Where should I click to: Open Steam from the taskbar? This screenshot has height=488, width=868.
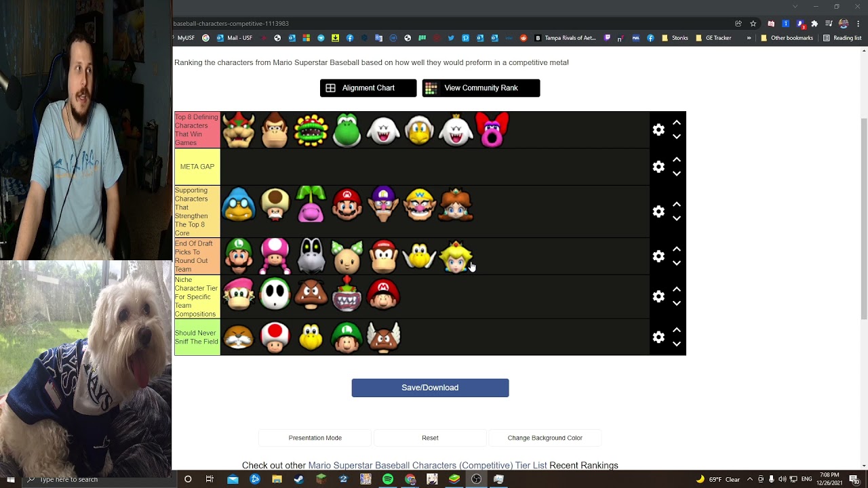pyautogui.click(x=299, y=479)
